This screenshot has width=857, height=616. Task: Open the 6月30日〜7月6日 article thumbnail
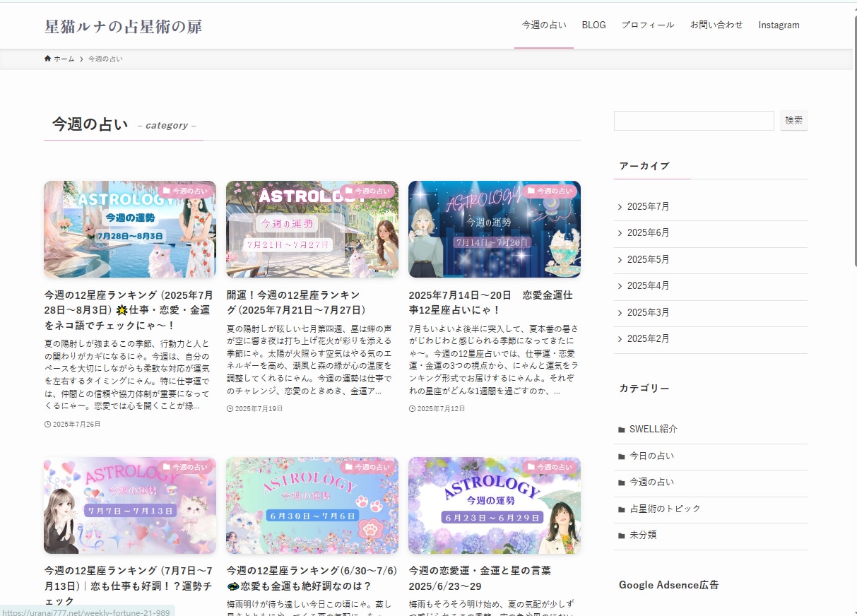(x=312, y=506)
